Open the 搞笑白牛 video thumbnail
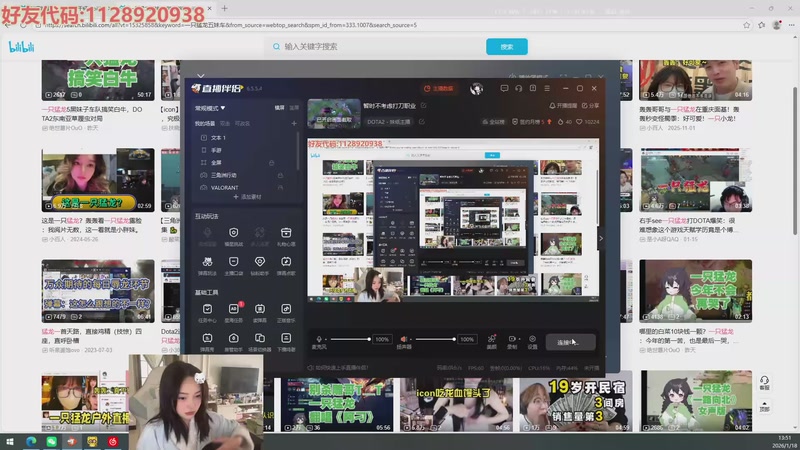800x450 pixels. (98, 80)
